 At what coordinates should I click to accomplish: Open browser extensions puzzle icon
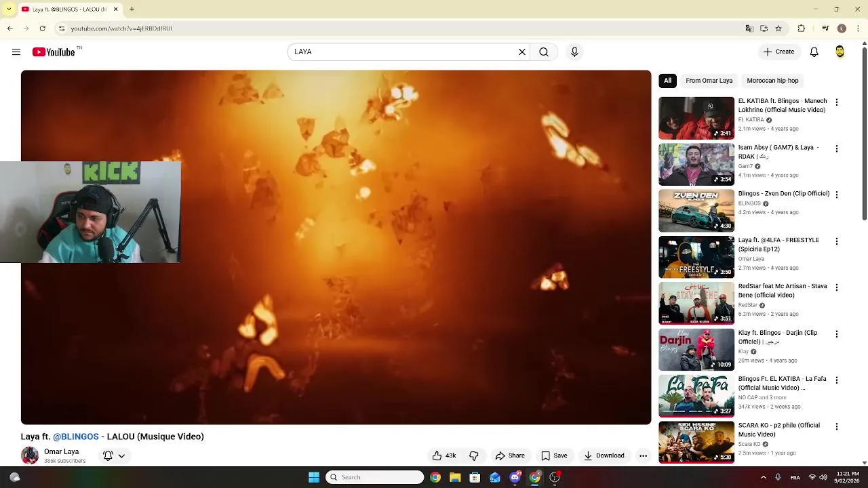coord(802,28)
